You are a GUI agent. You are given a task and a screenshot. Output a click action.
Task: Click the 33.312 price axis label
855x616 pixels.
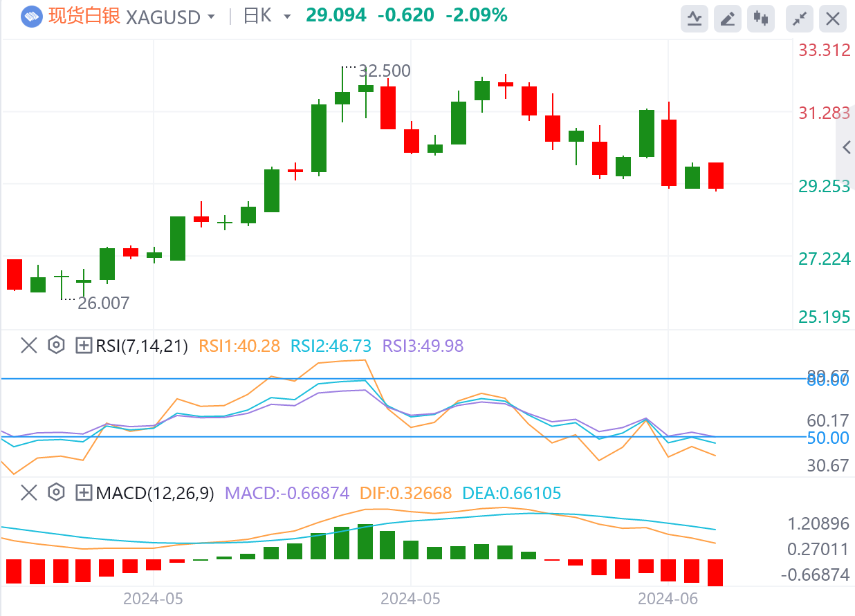coord(825,50)
